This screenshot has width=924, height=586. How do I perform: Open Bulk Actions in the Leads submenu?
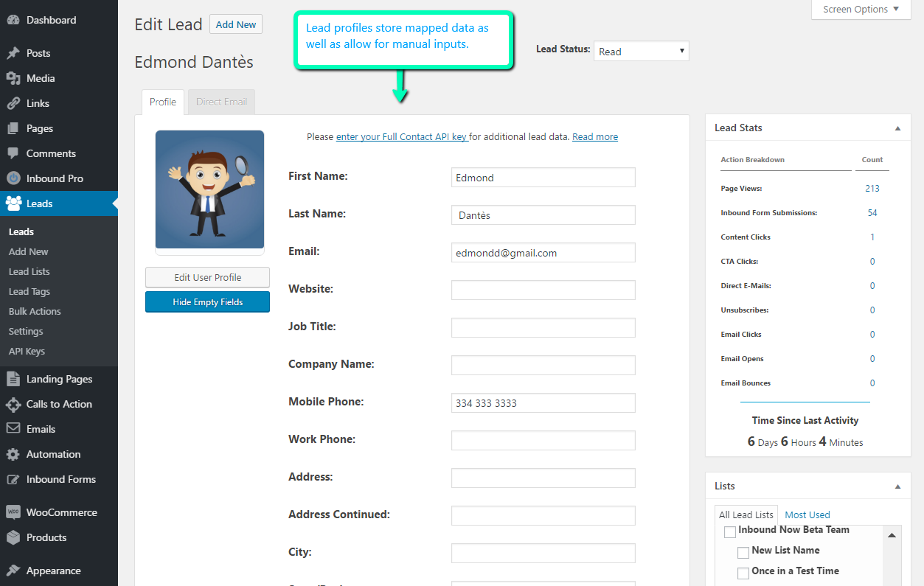tap(35, 311)
